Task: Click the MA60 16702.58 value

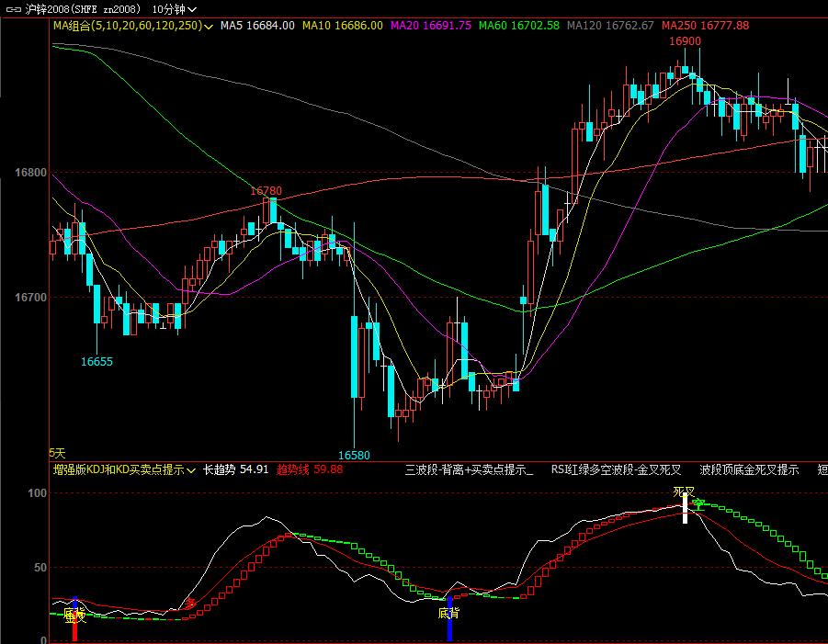Action: [x=519, y=26]
